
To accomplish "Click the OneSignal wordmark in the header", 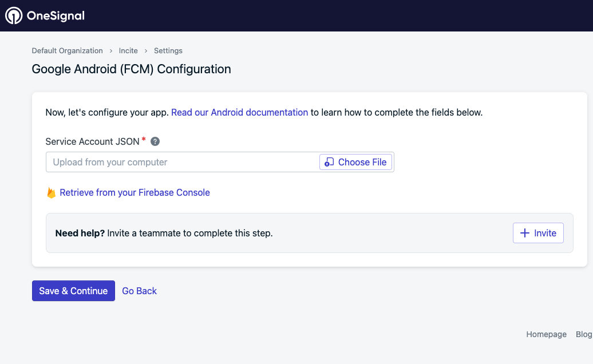I will click(x=56, y=16).
